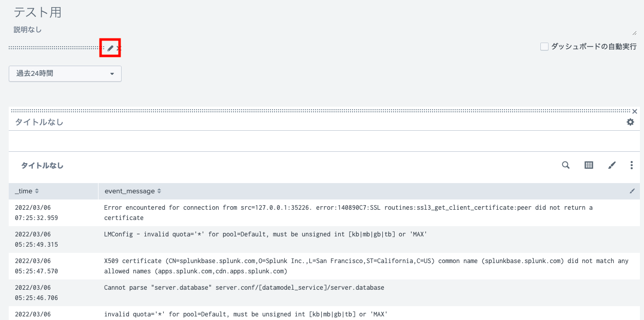
Task: Open the 過去24時間 time range dropdown
Action: pyautogui.click(x=65, y=73)
